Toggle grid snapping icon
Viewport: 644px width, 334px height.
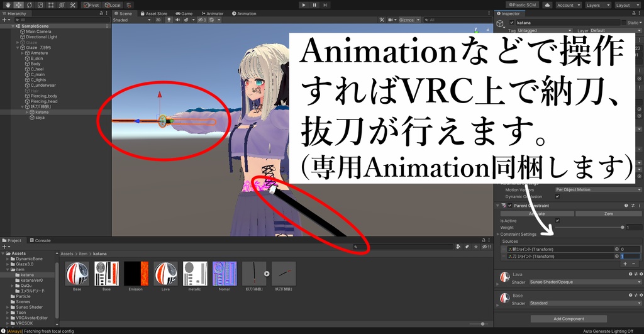click(129, 5)
